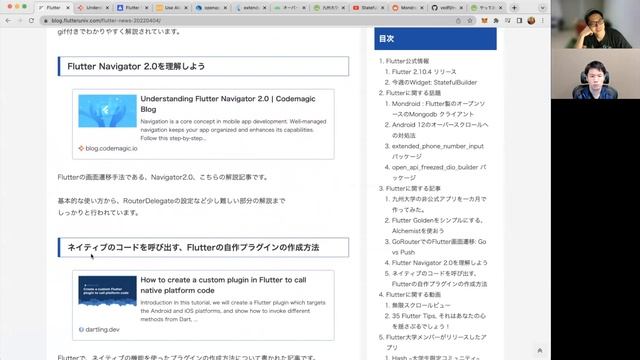This screenshot has height=360, width=640.
Task: Reload the page with the refresh icon
Action: click(x=31, y=20)
